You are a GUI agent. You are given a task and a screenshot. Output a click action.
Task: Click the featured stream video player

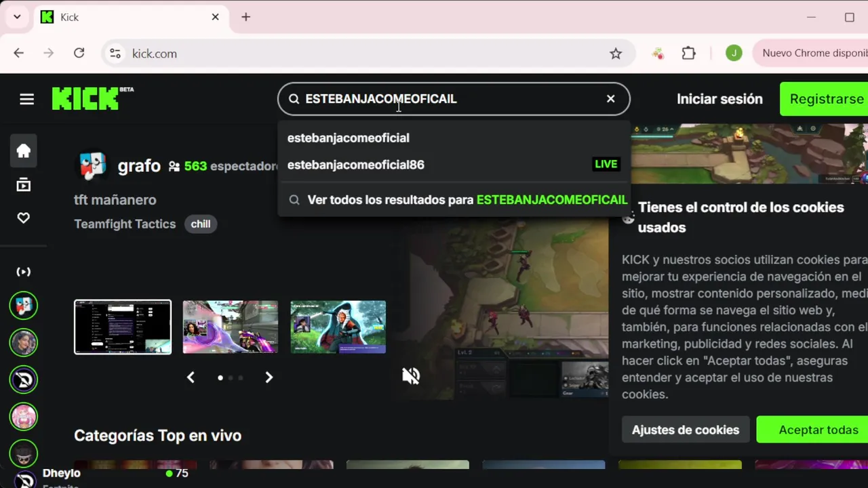pyautogui.click(x=507, y=308)
